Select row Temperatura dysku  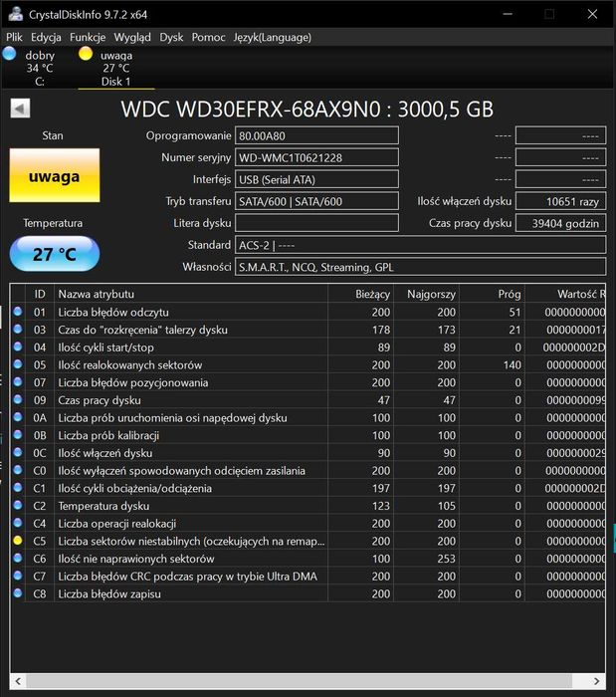point(308,506)
